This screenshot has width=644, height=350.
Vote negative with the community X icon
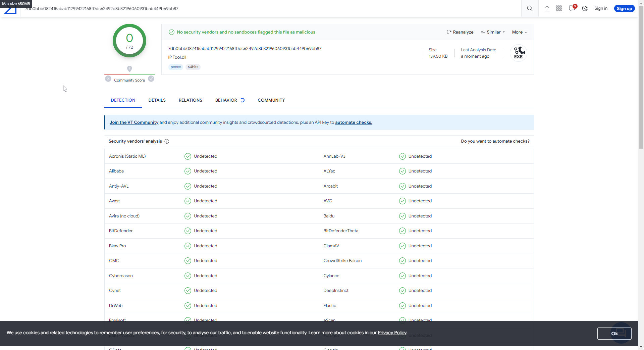pyautogui.click(x=108, y=79)
